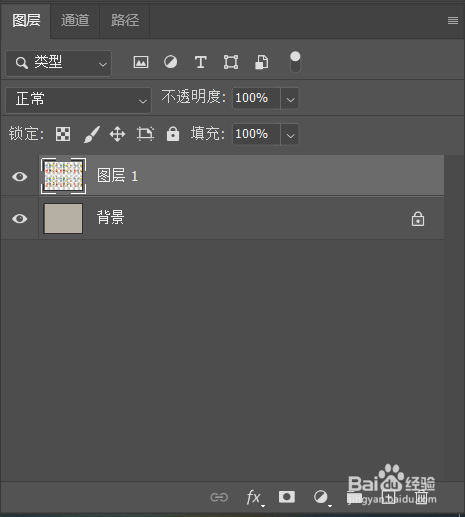The image size is (465, 517).
Task: Lock transparent pixels icon
Action: pyautogui.click(x=63, y=134)
